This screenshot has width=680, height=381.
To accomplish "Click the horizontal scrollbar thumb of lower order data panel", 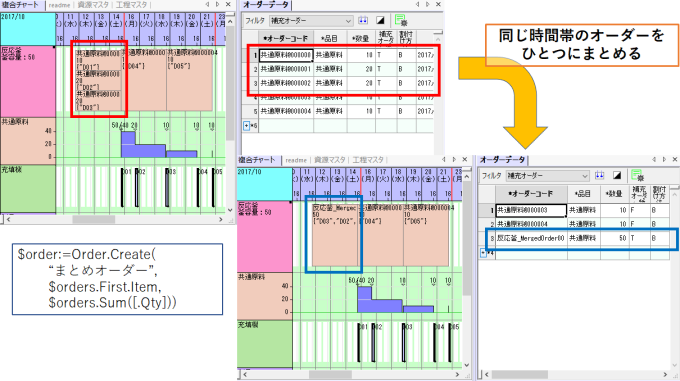I will 520,374.
